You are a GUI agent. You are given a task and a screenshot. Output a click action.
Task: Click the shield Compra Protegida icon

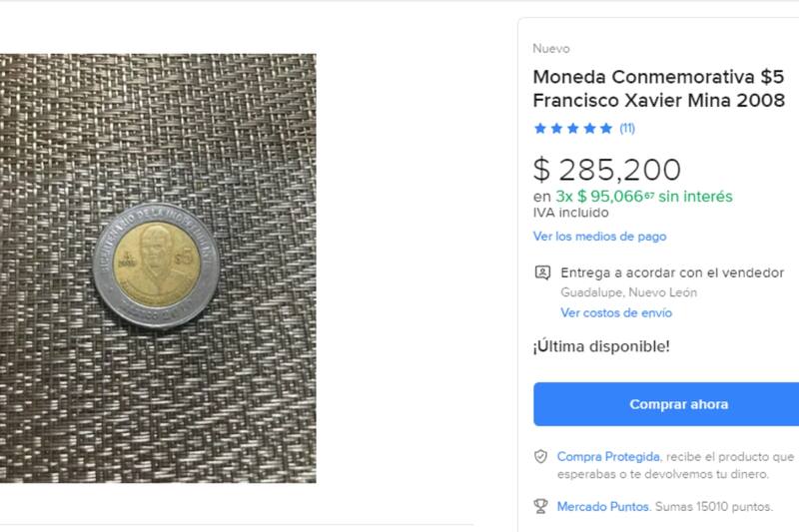pyautogui.click(x=540, y=457)
